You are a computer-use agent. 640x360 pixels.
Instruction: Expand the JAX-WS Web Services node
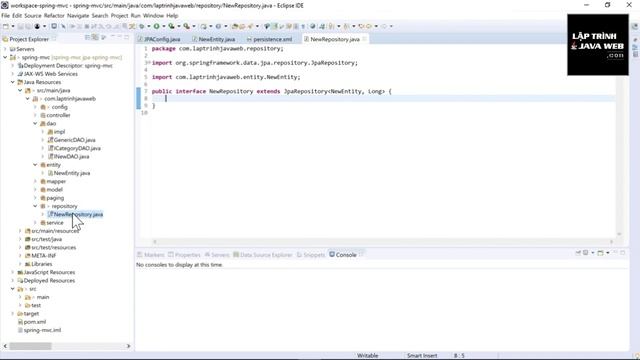[13, 74]
